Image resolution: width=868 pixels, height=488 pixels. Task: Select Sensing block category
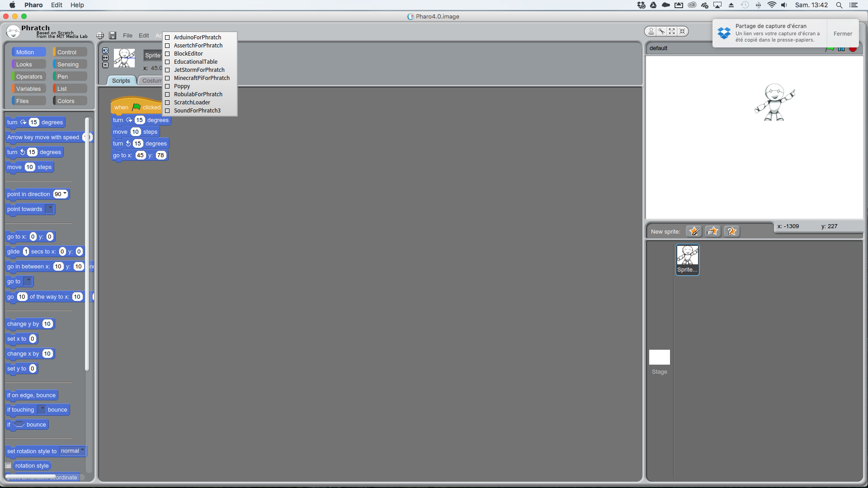click(70, 64)
